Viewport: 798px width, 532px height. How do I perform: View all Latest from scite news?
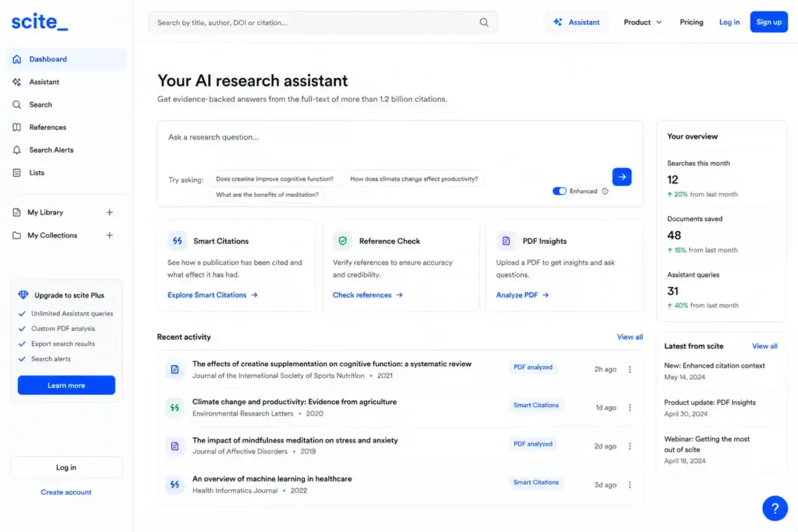[764, 346]
